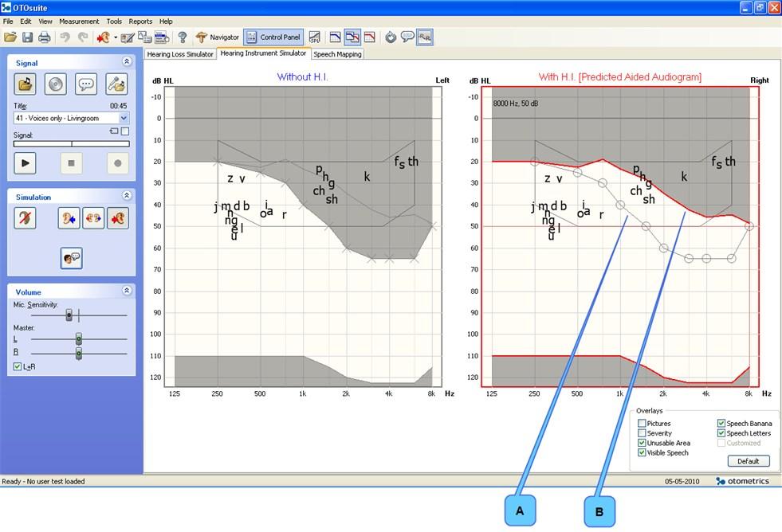Select the microphone recording source icon
This screenshot has width=782, height=532.
coord(116,84)
